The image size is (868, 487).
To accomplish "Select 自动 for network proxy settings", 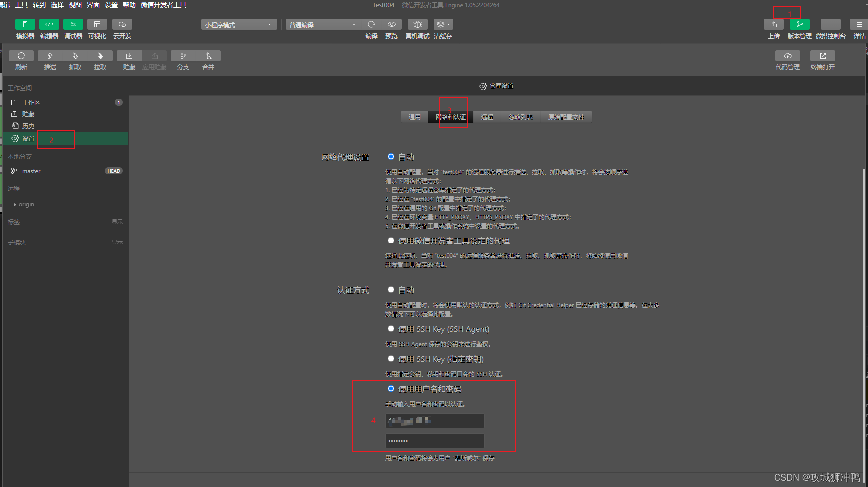I will point(391,157).
